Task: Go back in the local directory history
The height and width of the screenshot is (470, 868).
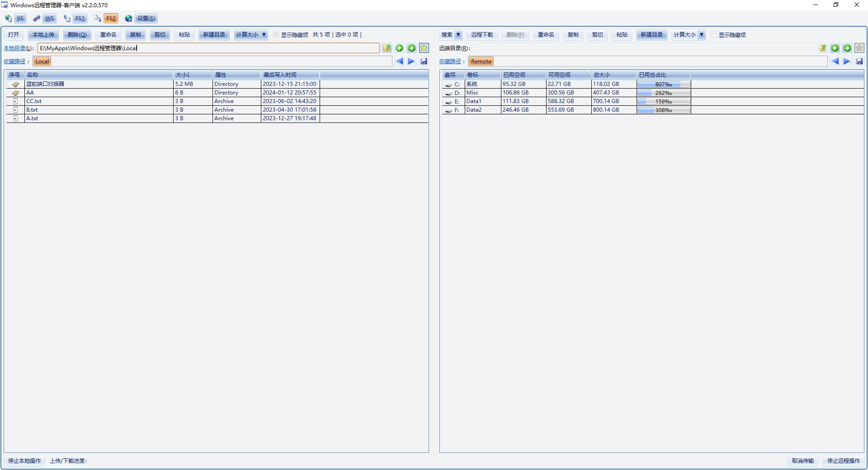Action: pyautogui.click(x=399, y=48)
